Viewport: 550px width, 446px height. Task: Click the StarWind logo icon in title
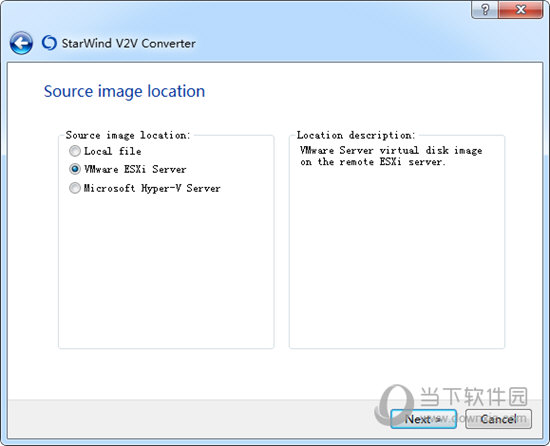(49, 43)
